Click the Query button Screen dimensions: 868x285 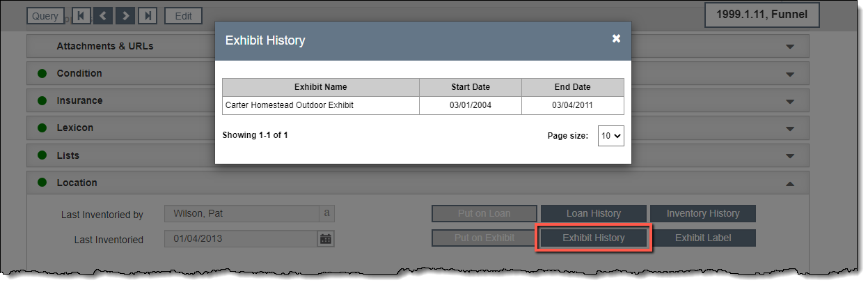[45, 15]
